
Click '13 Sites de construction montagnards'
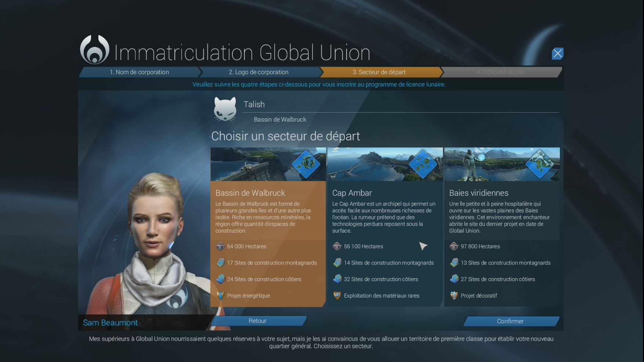click(506, 263)
